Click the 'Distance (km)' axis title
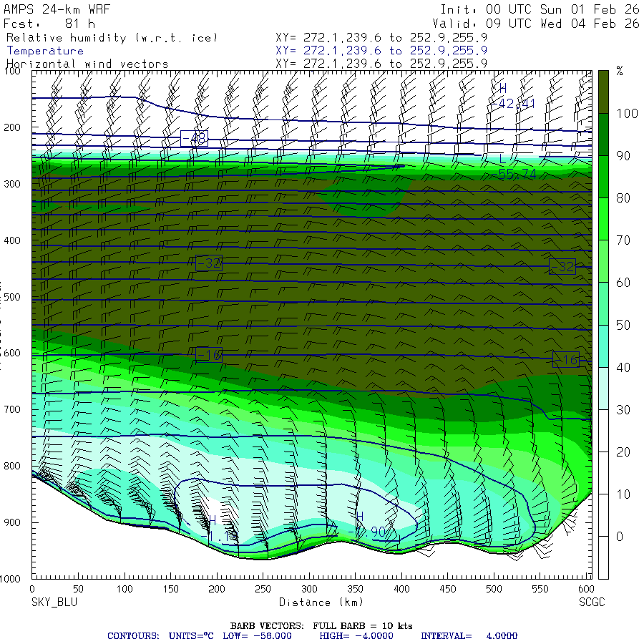 321,602
